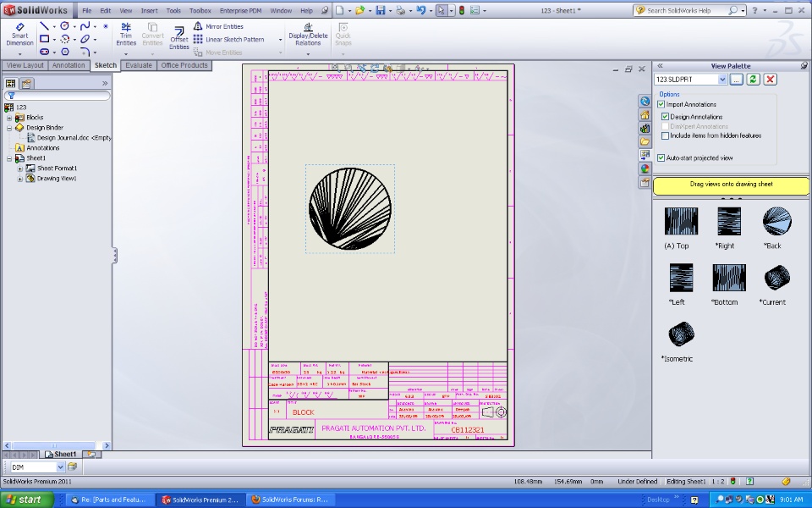The image size is (812, 508).
Task: Collapse the Design Binder tree node
Action: (x=9, y=128)
